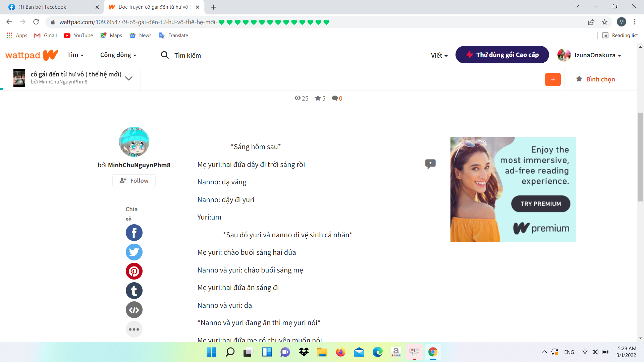The height and width of the screenshot is (362, 644).
Task: Open Amazon app from taskbar
Action: (x=396, y=352)
